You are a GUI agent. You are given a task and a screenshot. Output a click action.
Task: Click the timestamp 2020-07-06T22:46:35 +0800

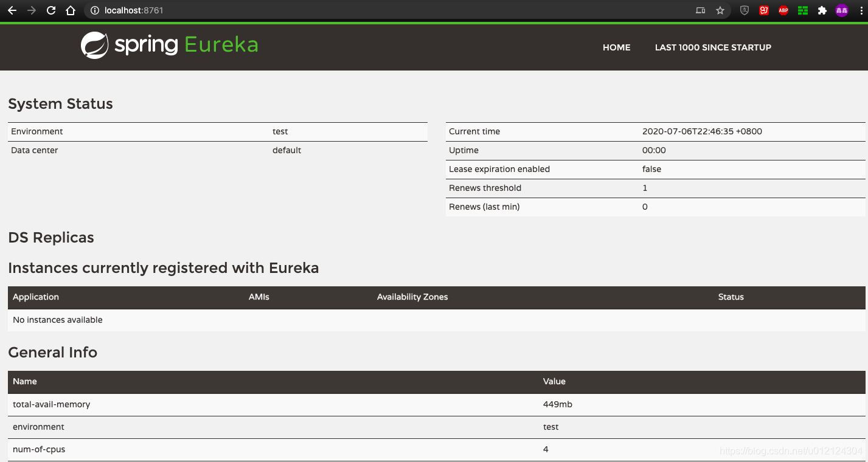[702, 131]
